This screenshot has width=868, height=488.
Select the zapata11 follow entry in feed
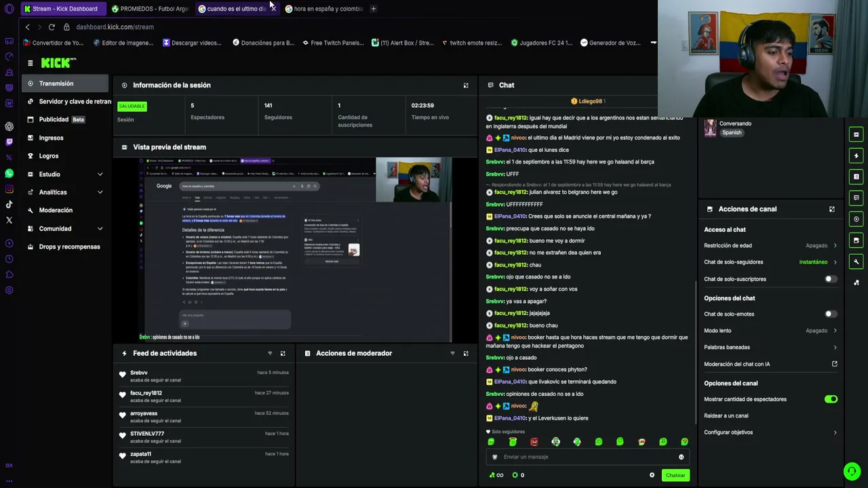pos(205,457)
